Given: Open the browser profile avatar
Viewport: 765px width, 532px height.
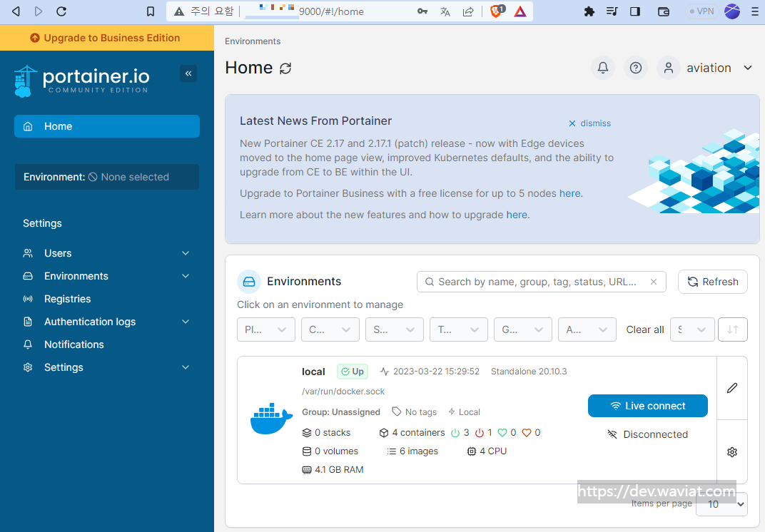Looking at the screenshot, I should coord(732,11).
